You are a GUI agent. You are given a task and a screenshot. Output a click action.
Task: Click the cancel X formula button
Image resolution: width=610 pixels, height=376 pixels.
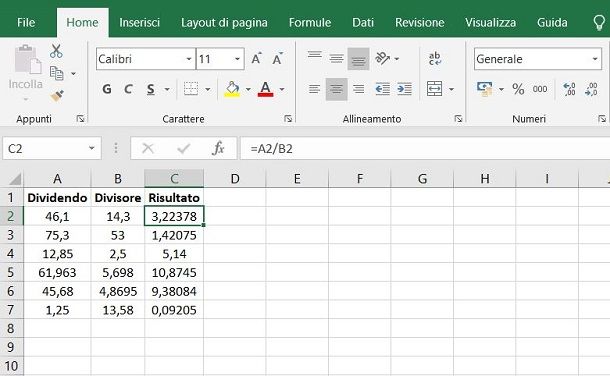point(148,148)
